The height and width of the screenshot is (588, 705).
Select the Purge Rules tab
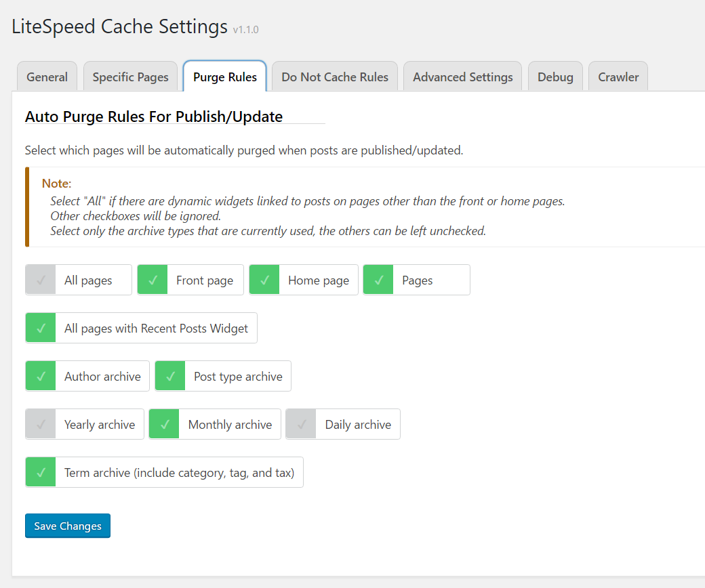tap(225, 77)
